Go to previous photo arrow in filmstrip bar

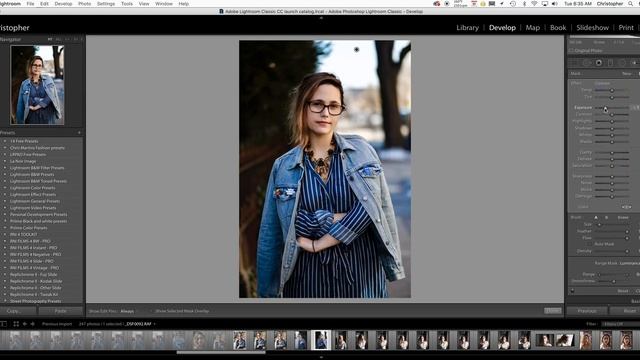[x=25, y=324]
